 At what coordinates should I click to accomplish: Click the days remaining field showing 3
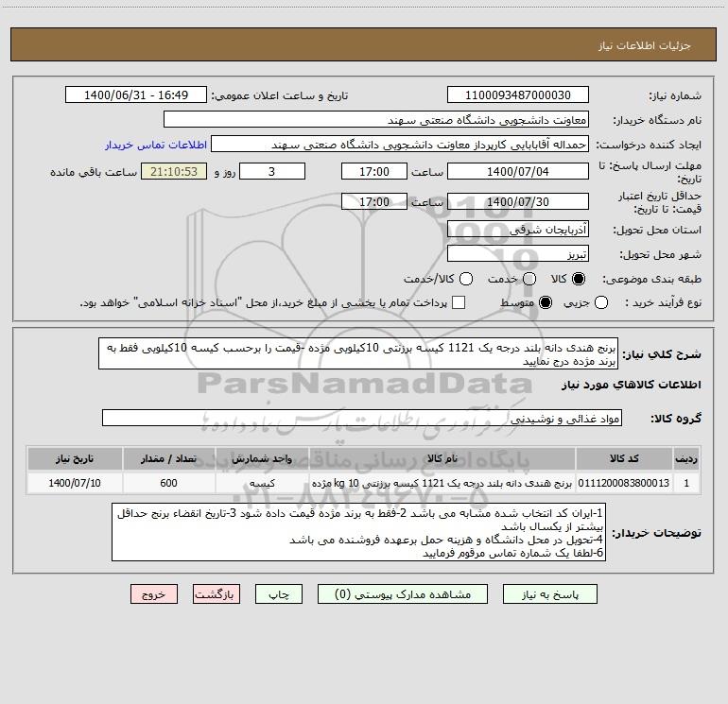point(272,171)
